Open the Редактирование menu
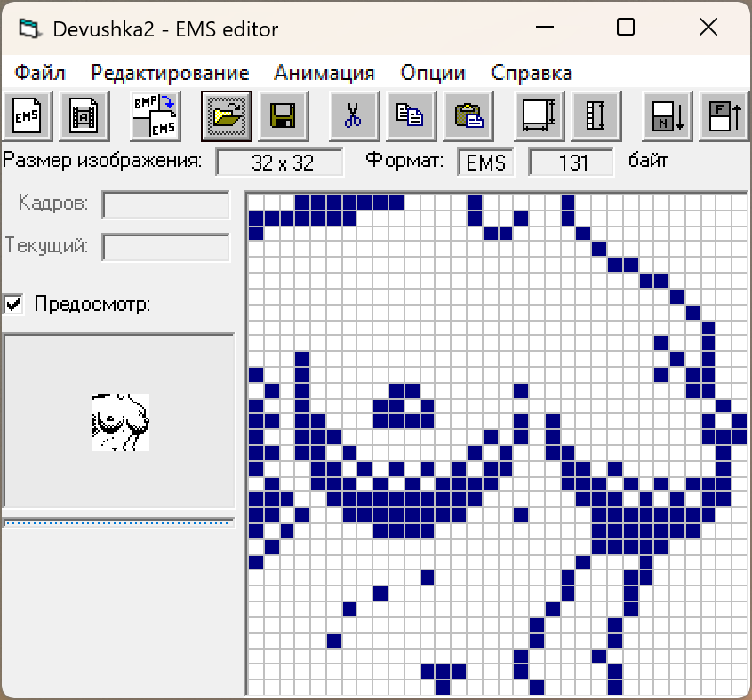Viewport: 752px width, 700px height. coord(170,74)
